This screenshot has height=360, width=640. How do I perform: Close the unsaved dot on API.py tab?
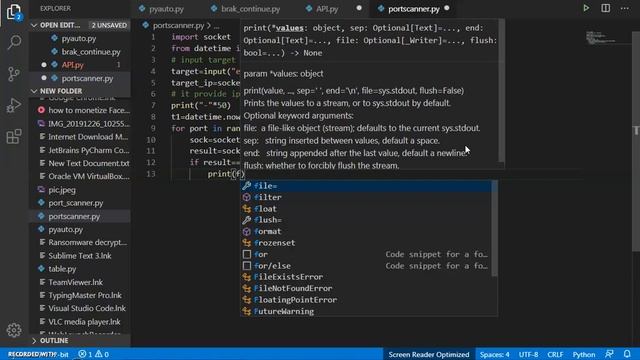click(x=359, y=8)
